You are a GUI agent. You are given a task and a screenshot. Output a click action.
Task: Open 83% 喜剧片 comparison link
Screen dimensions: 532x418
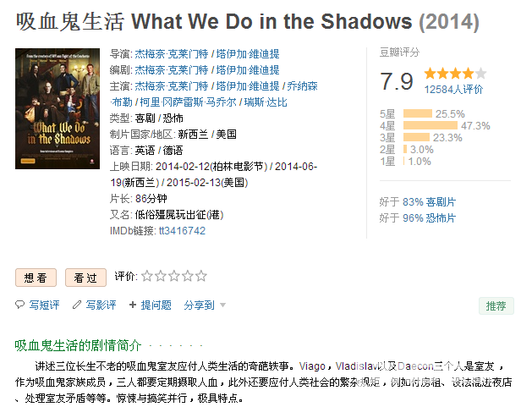click(429, 202)
